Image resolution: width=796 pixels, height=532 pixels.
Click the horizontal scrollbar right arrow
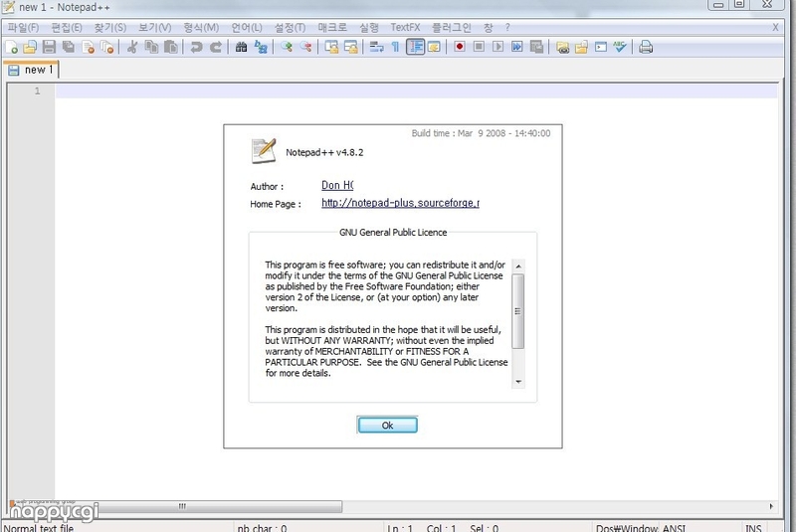pos(771,506)
